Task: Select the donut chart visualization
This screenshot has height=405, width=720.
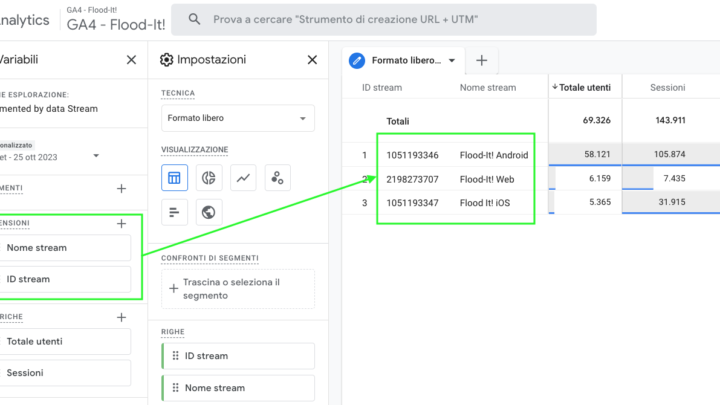Action: click(209, 178)
